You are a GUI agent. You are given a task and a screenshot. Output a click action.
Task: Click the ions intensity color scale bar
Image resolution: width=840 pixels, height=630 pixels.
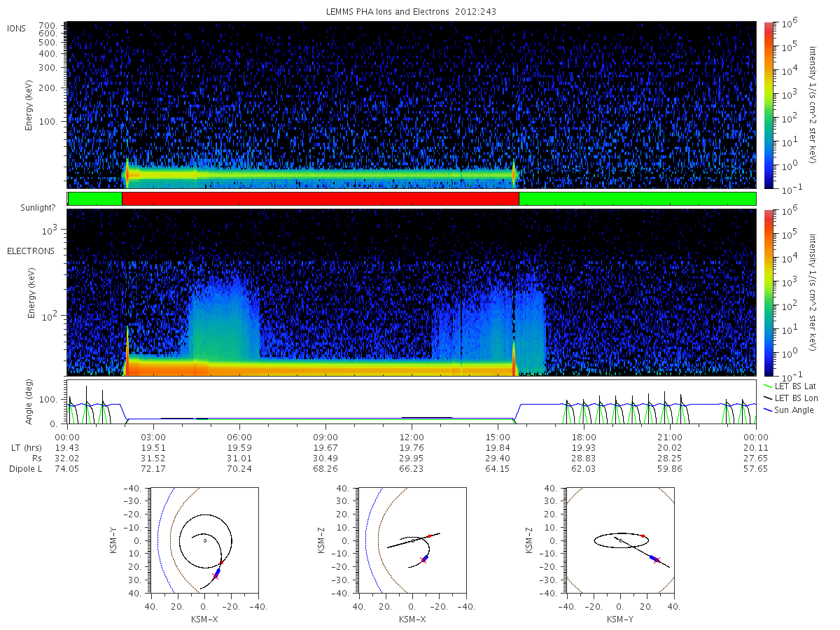point(768,105)
